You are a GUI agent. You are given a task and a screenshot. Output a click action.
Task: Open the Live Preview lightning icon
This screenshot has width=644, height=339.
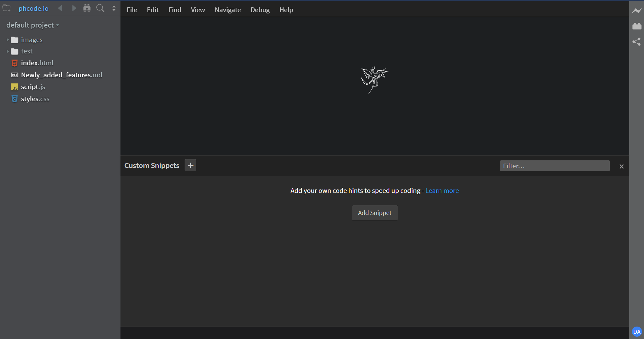(x=637, y=10)
